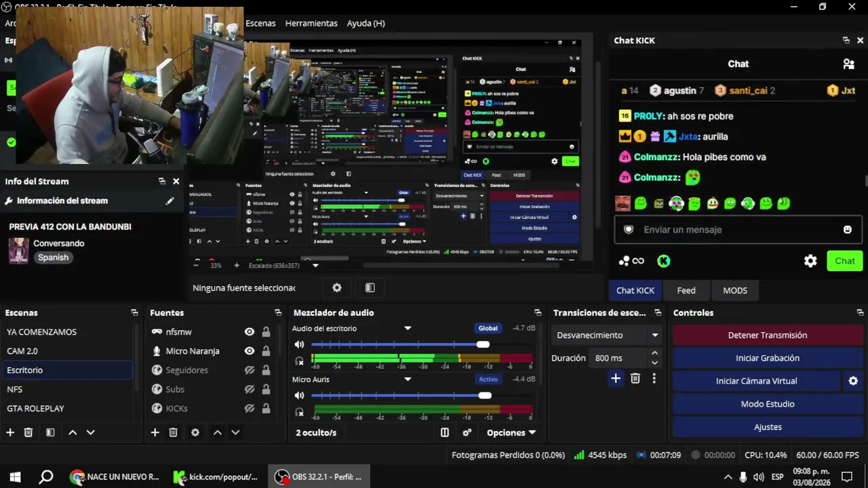Open emoji picker in chat message box
Image resolution: width=868 pixels, height=488 pixels.
[x=847, y=230]
